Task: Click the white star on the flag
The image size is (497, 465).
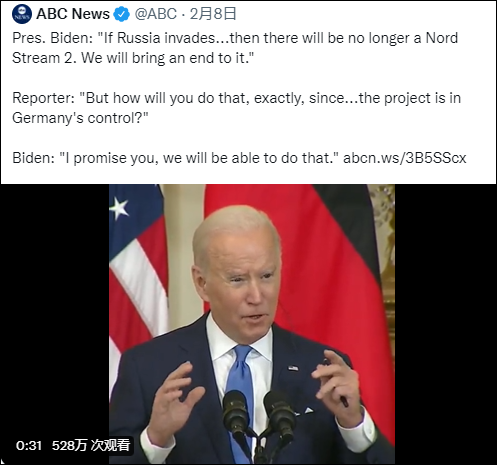Action: click(x=118, y=208)
